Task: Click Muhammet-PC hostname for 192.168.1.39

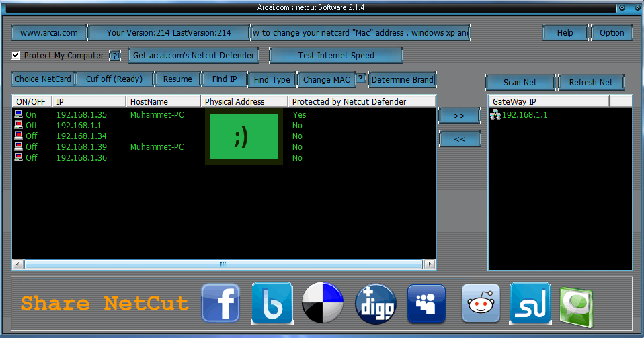Action: pos(157,146)
